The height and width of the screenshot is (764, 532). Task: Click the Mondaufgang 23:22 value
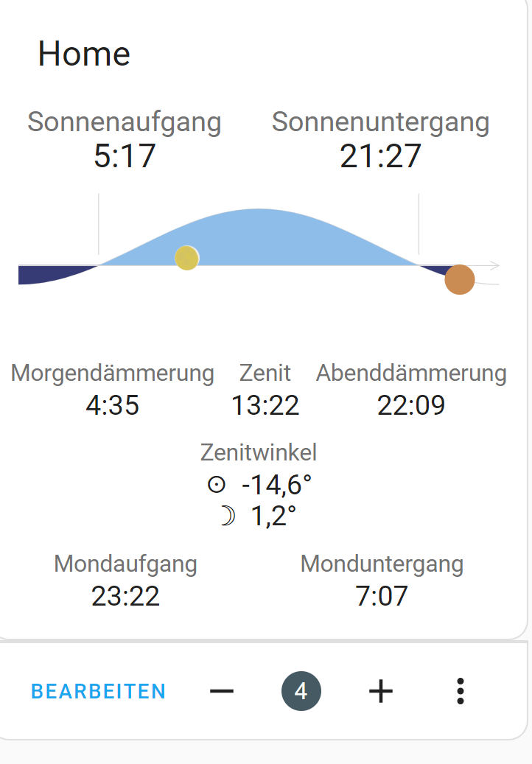126,596
